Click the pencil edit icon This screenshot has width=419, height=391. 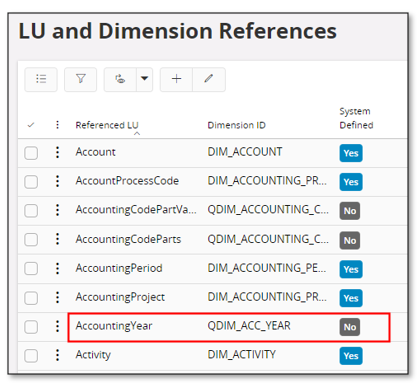pos(209,79)
